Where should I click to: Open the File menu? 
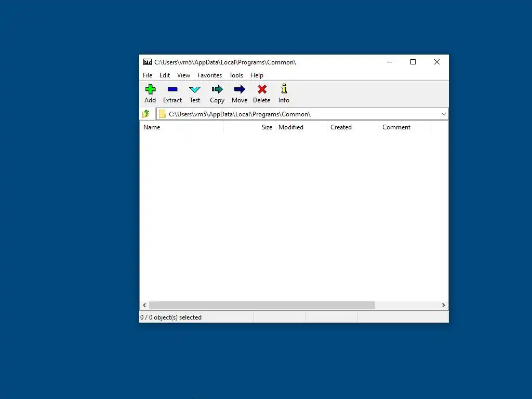click(x=148, y=75)
